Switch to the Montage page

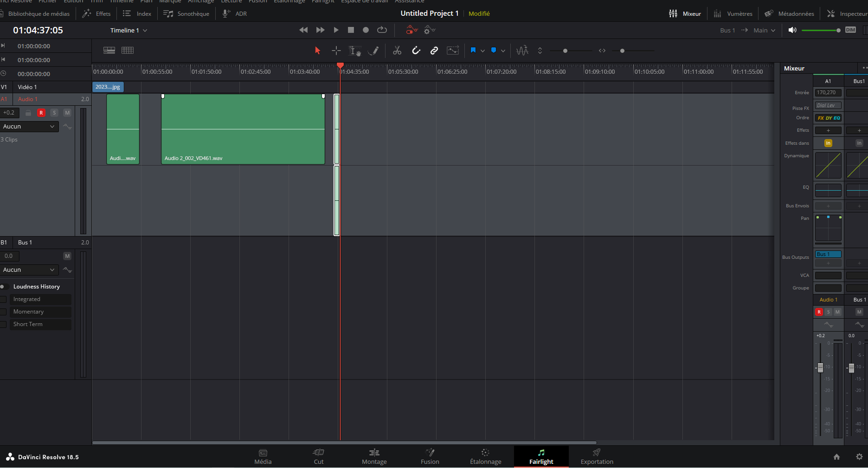coord(374,456)
